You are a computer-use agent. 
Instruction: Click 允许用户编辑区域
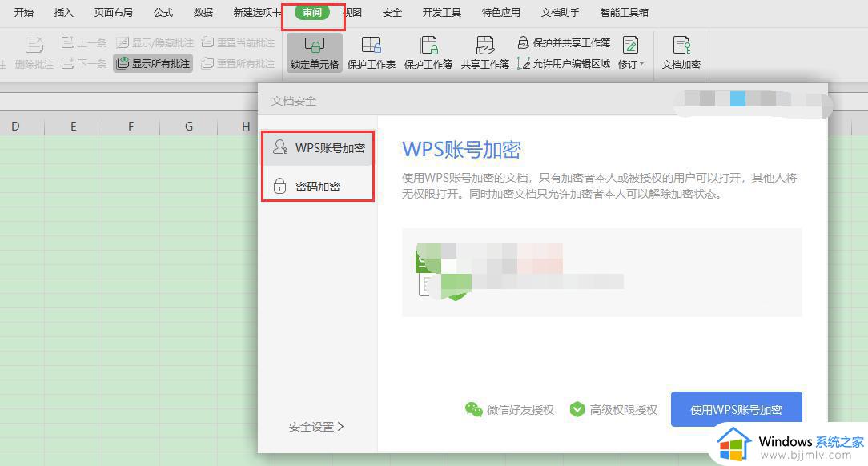coord(564,63)
